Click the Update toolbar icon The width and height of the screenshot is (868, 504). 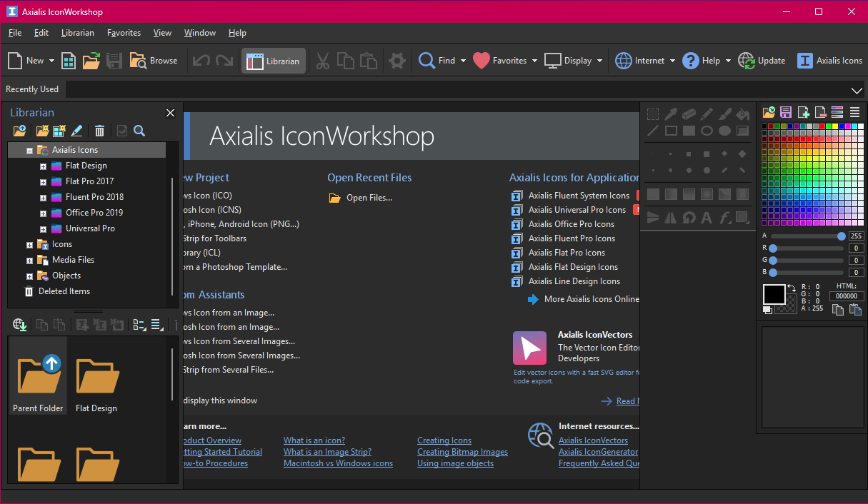pos(762,61)
